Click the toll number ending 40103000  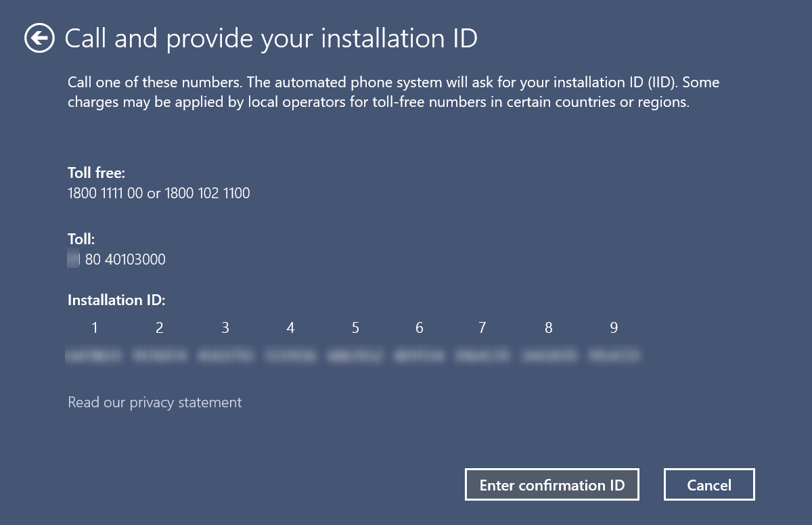(x=125, y=260)
